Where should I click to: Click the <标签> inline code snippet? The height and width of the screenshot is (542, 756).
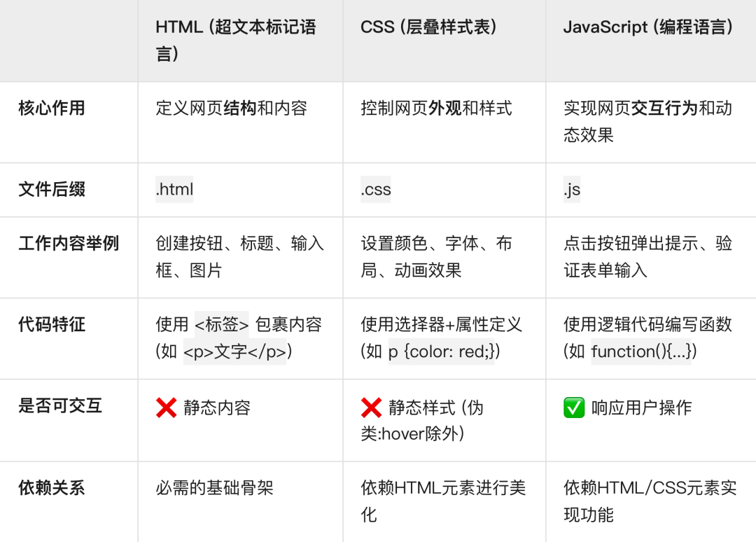tap(222, 324)
